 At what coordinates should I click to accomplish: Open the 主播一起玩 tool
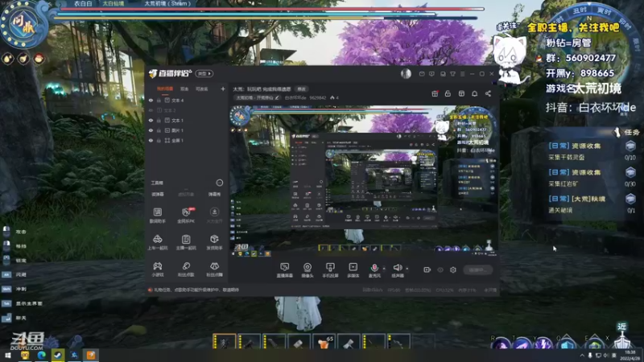(x=186, y=242)
